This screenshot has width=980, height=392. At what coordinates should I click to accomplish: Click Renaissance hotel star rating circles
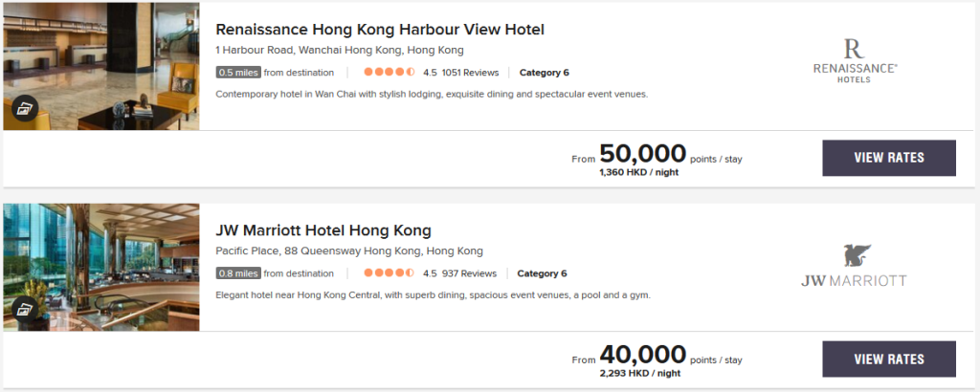(x=389, y=72)
